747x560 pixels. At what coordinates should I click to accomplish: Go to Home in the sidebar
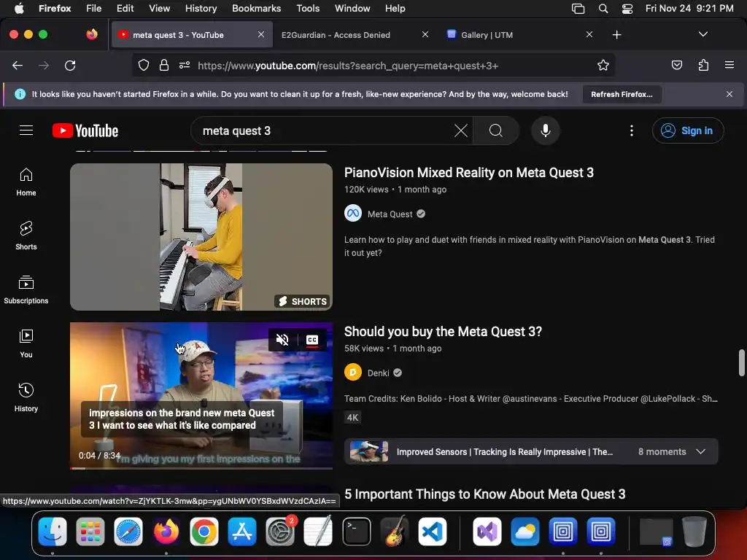coord(26,182)
